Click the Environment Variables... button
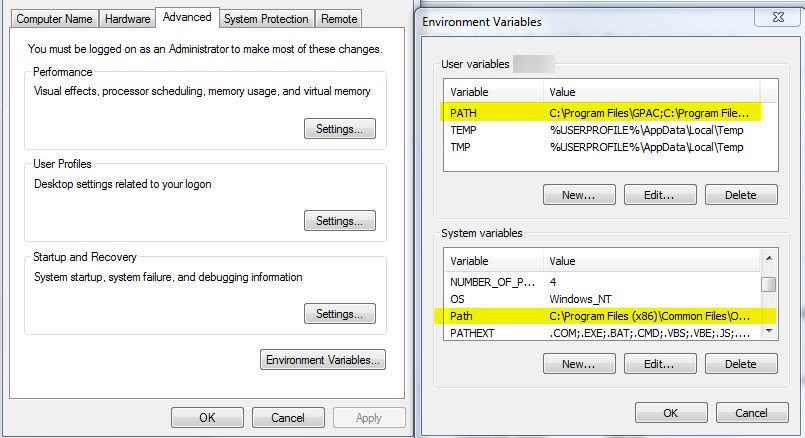Screen dimensions: 805x438 tap(323, 360)
